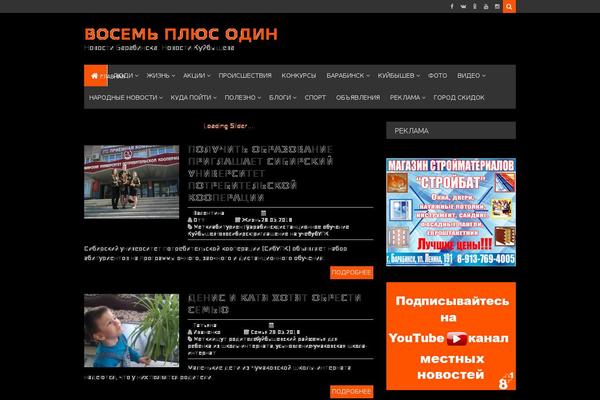Open the university building article thumbnail
The width and height of the screenshot is (600, 400).
point(132,182)
